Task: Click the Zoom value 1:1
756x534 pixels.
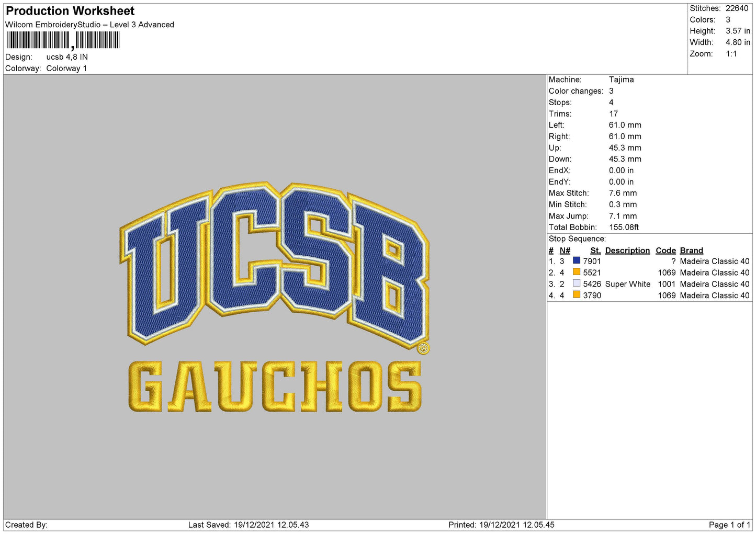Action: point(731,54)
